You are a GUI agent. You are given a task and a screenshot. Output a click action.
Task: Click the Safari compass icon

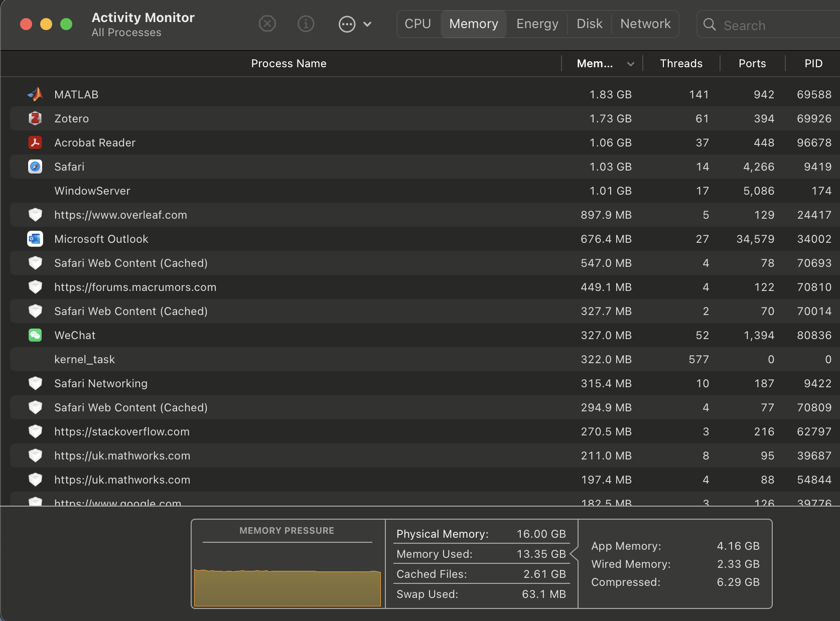[x=35, y=167]
